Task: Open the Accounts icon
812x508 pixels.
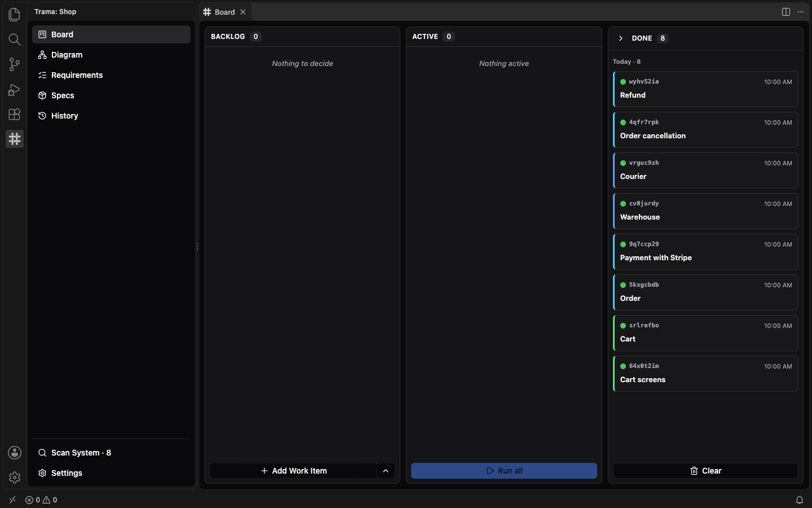Action: (15, 453)
